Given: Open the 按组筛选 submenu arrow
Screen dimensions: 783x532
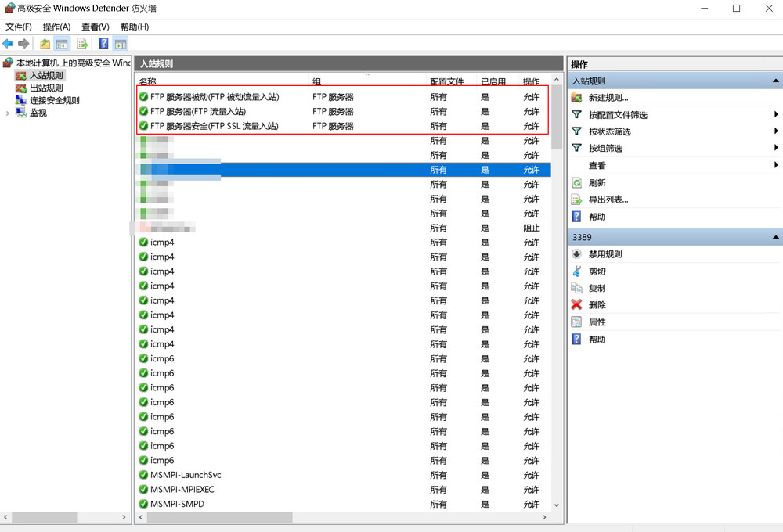Looking at the screenshot, I should 776,147.
